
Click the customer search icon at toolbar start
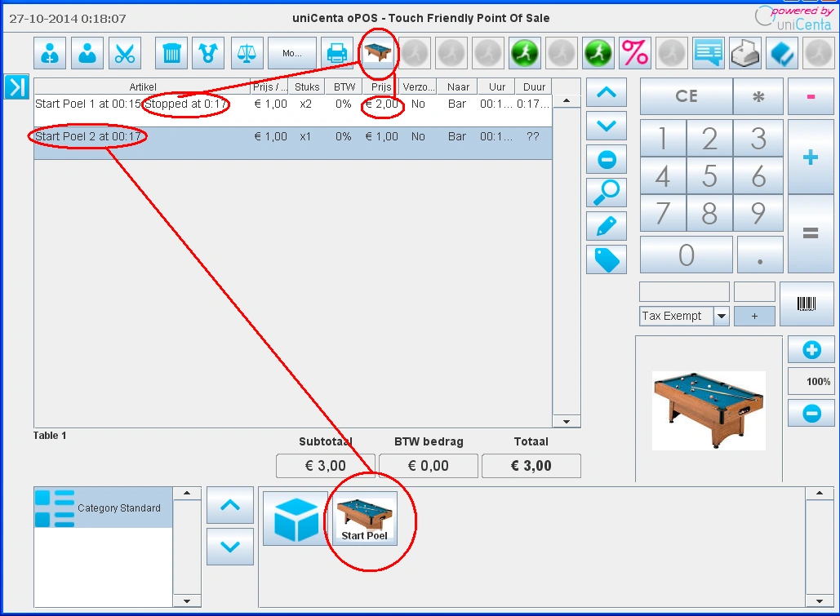[49, 52]
